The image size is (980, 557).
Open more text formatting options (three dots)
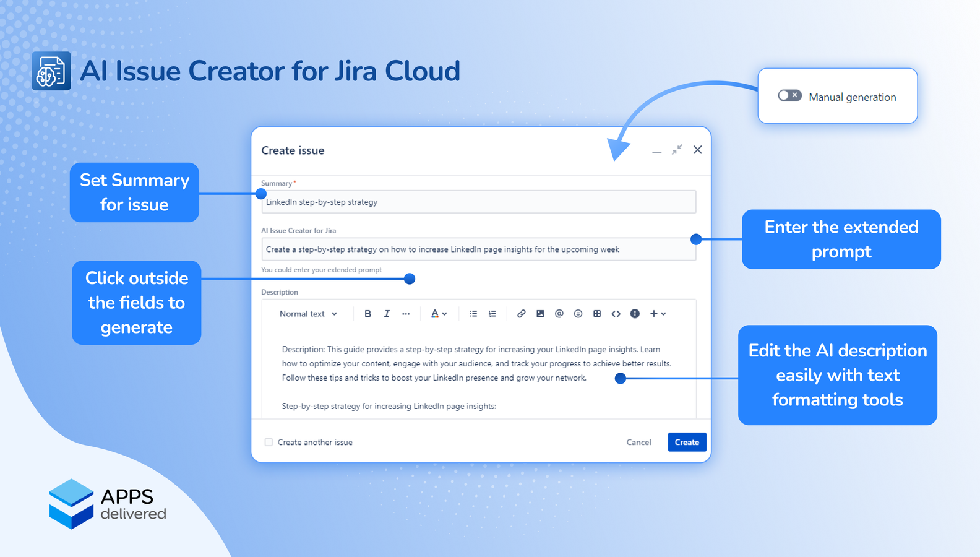pos(406,314)
